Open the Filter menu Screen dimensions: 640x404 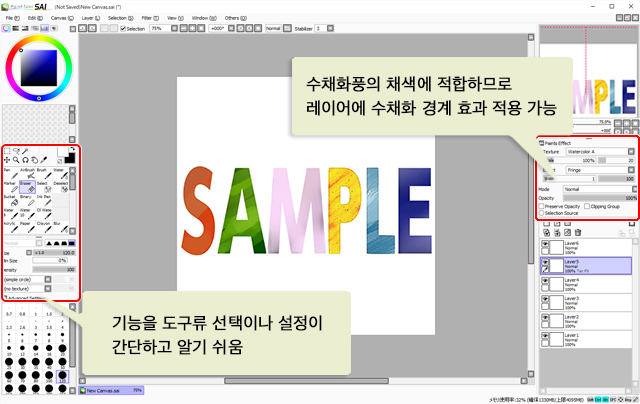(x=146, y=18)
